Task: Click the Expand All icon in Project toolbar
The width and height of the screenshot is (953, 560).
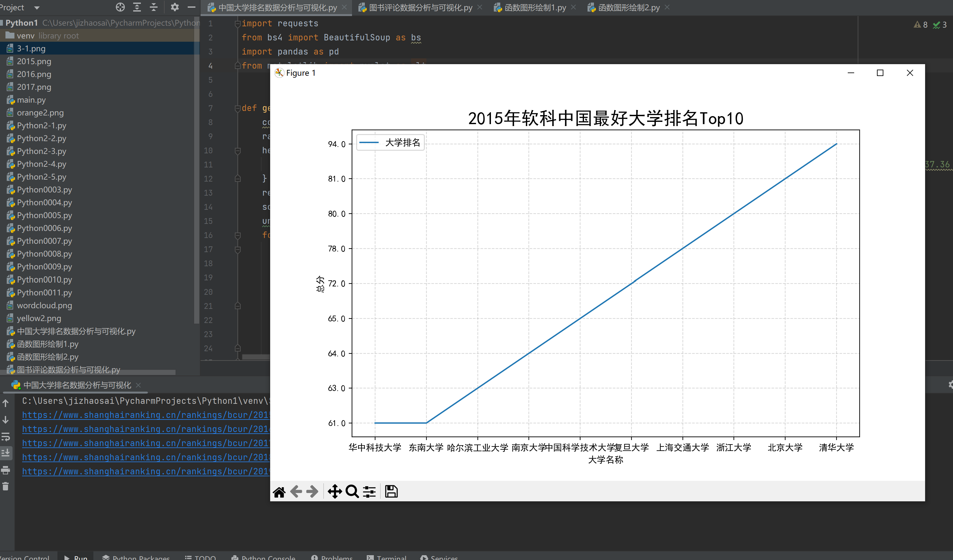Action: (137, 7)
